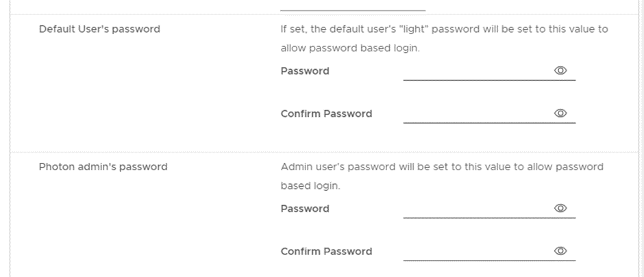Click the Password label under Photon admin's password

click(305, 209)
